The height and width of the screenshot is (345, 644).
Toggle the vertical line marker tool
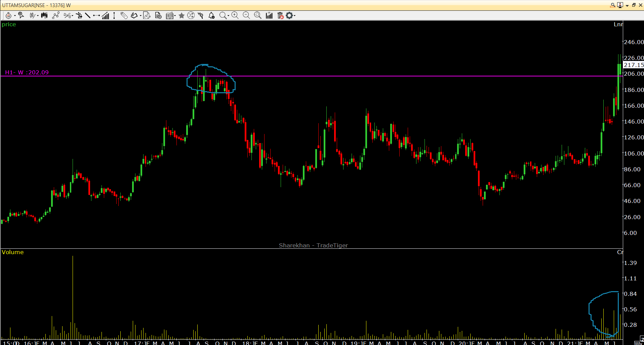click(x=114, y=15)
